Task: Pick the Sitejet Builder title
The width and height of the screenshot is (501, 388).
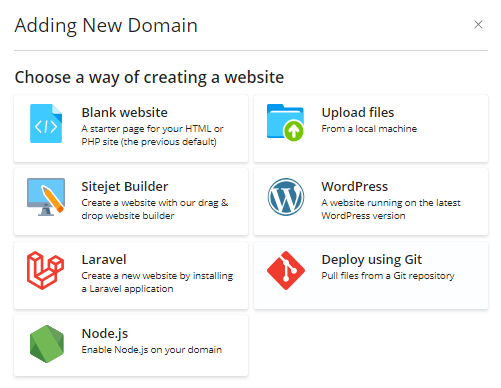Action: click(x=125, y=186)
